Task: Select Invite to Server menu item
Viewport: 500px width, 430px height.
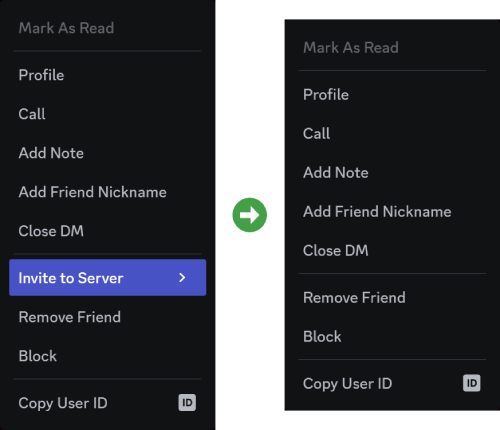Action: 108,278
